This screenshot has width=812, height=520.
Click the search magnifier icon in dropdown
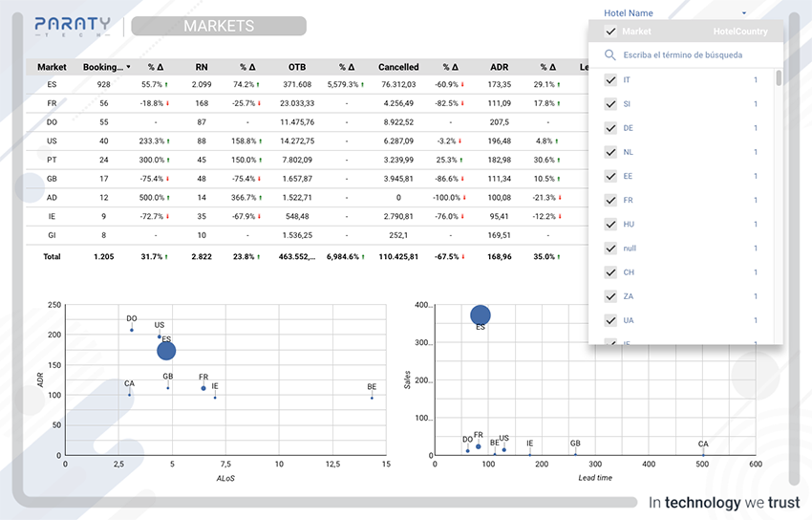click(x=610, y=54)
